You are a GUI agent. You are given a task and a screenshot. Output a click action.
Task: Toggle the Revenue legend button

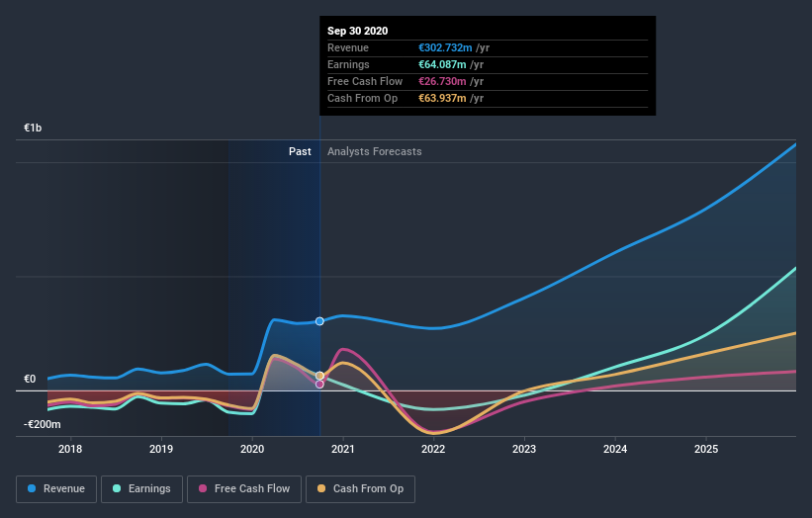[56, 489]
